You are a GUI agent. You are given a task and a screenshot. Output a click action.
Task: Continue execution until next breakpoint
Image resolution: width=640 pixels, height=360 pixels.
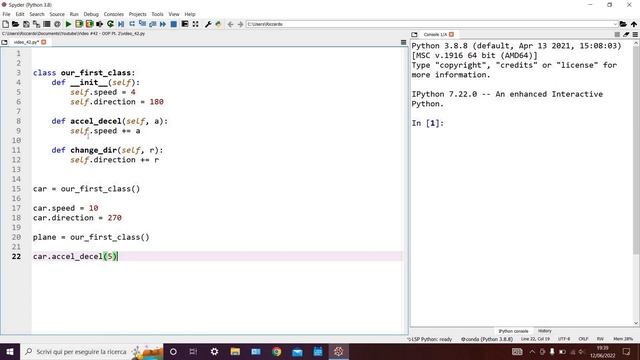(x=163, y=24)
